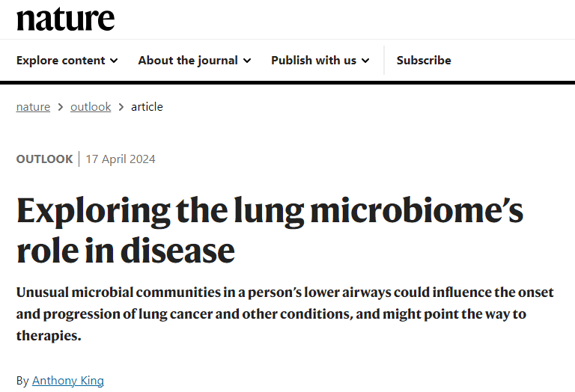
Task: Click the By text before author
Action: [22, 381]
